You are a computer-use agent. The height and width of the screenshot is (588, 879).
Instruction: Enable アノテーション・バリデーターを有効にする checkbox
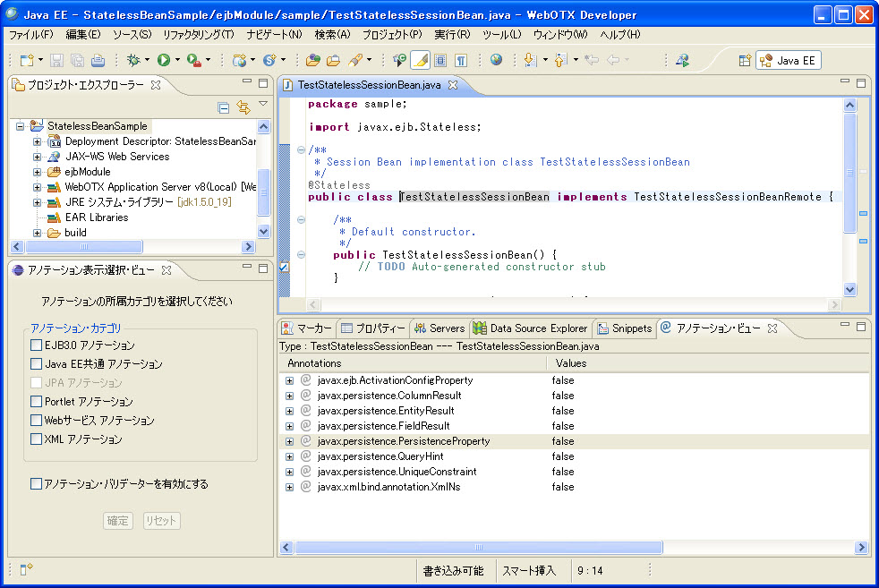[37, 484]
